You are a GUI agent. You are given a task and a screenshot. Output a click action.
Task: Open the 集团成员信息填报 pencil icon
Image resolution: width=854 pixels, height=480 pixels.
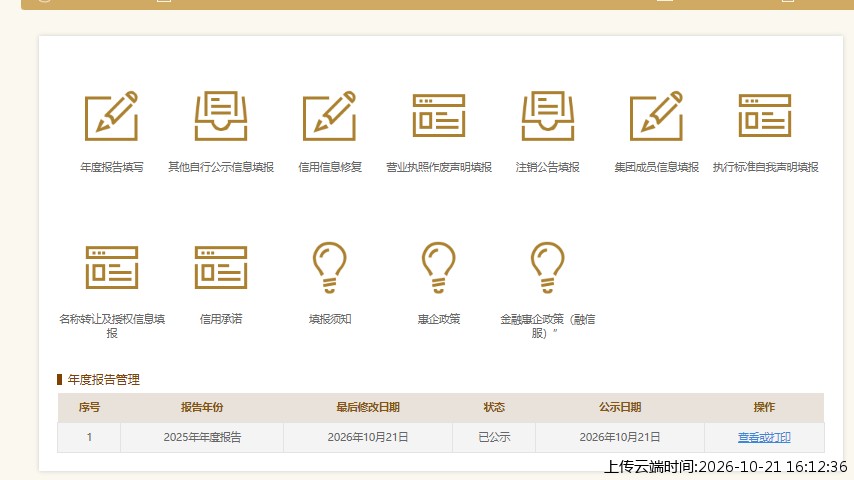tap(656, 116)
